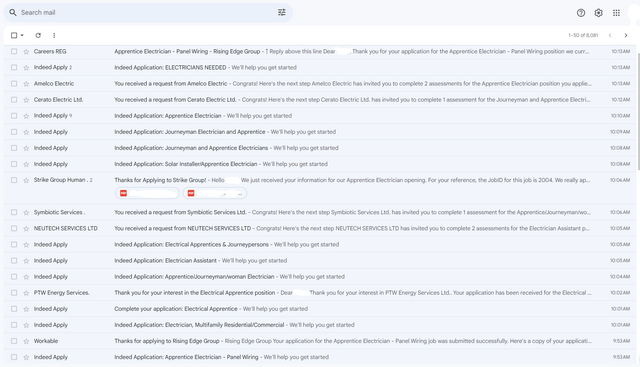
Task: Star the PTW Energy Services email
Action: (x=26, y=293)
